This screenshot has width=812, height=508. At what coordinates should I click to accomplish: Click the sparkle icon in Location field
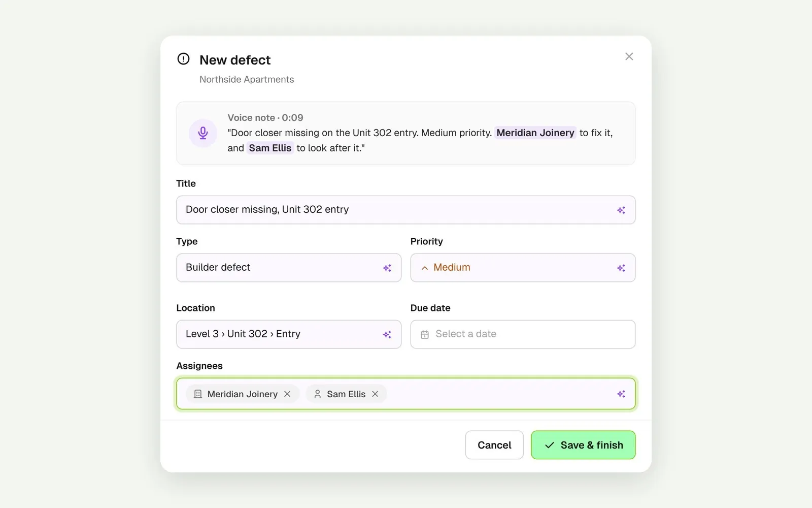[x=387, y=334]
